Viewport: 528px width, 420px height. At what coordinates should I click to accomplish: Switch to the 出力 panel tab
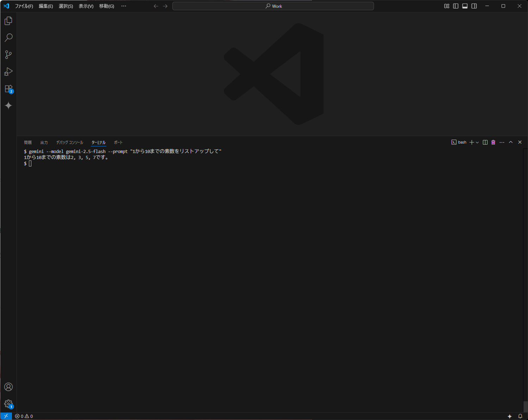(x=44, y=142)
